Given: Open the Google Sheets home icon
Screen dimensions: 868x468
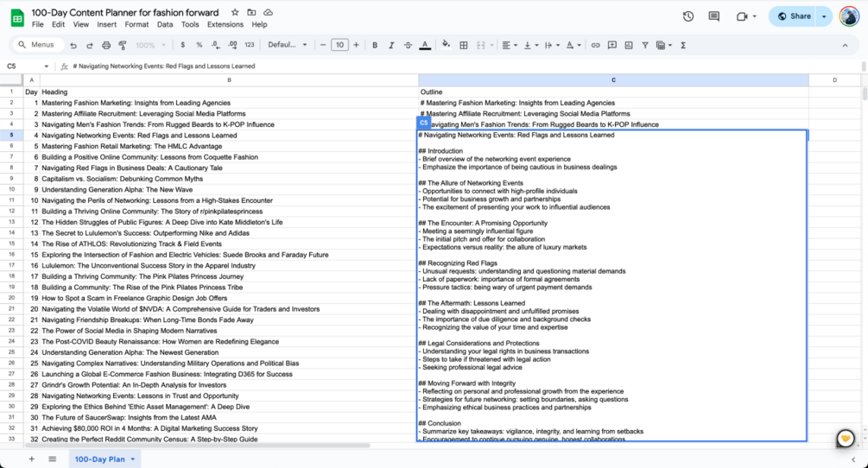Looking at the screenshot, I should tap(17, 18).
